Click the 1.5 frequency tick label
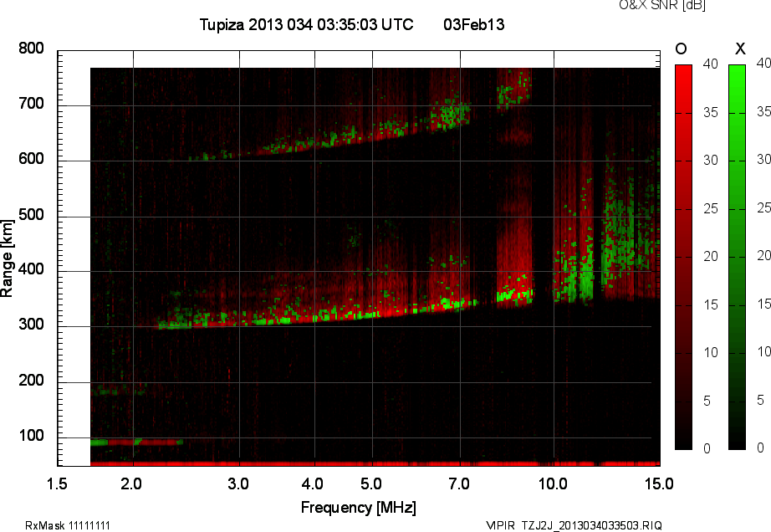This screenshot has height=532, width=771. tap(57, 483)
